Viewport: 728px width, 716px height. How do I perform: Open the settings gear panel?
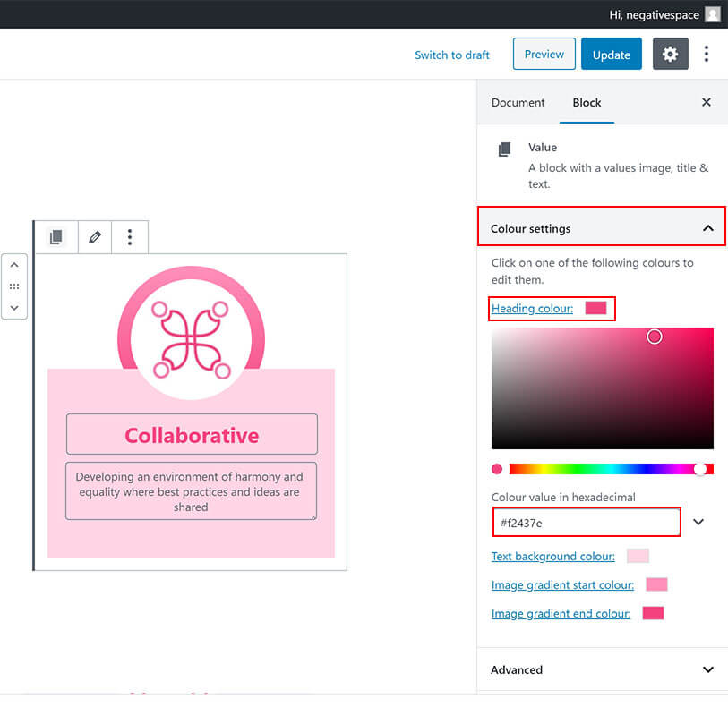(670, 55)
